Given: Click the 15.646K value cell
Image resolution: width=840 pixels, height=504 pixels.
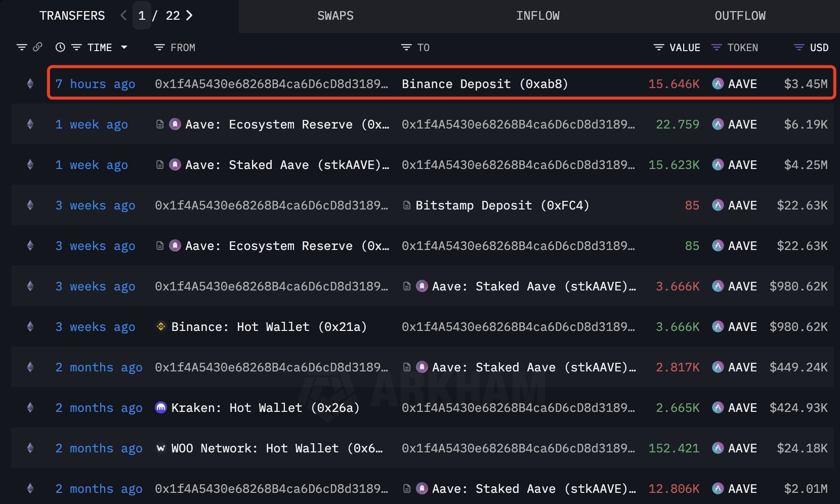Looking at the screenshot, I should pyautogui.click(x=674, y=84).
